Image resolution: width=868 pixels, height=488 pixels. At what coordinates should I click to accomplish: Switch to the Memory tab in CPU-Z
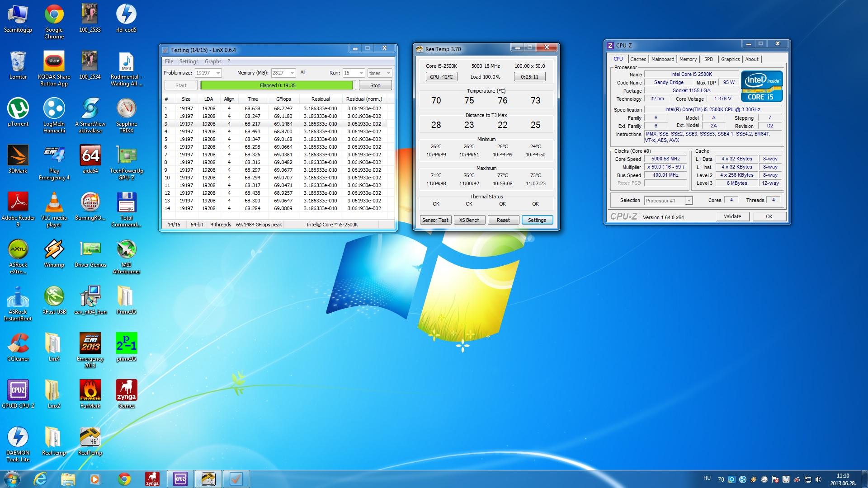click(688, 59)
